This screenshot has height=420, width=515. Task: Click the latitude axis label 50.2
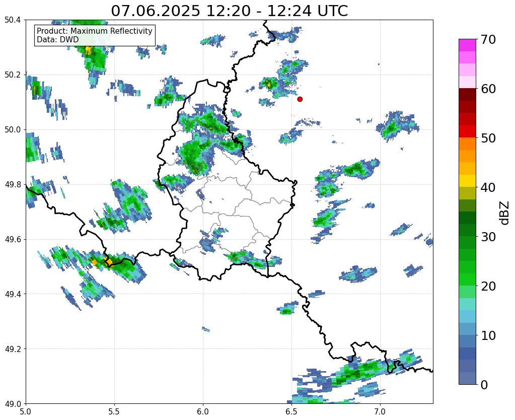tap(13, 75)
